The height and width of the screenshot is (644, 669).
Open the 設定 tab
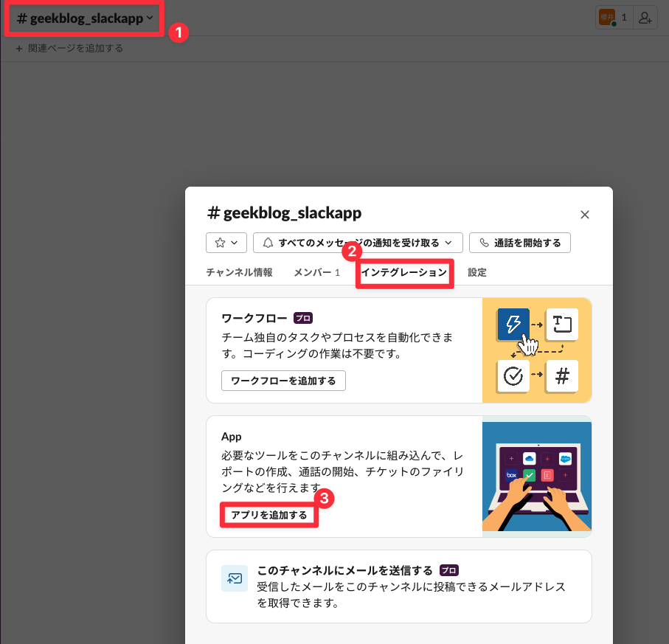(477, 272)
